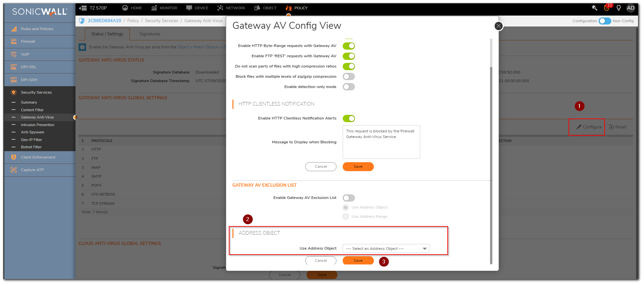Save the HTTP Clientless Notification settings
644x285 pixels.
tap(358, 167)
